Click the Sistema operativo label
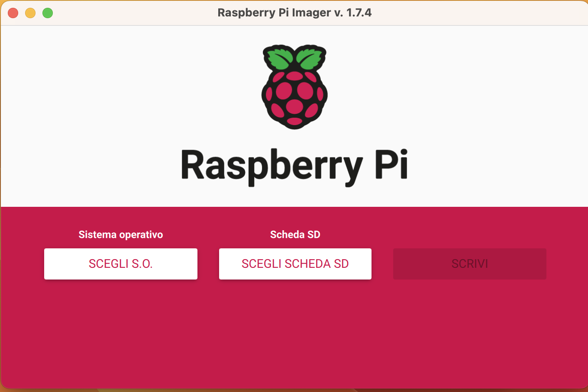The width and height of the screenshot is (588, 392). click(120, 235)
